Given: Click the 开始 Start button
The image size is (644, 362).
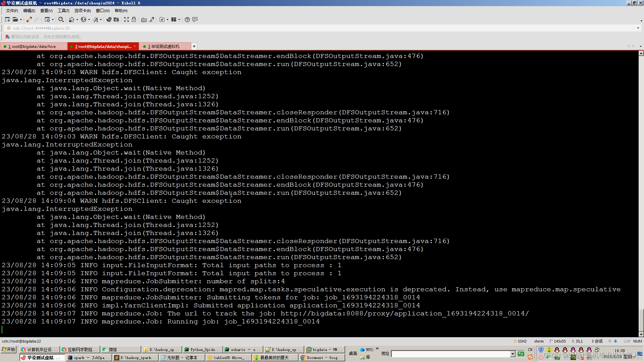Looking at the screenshot, I should pyautogui.click(x=9, y=350).
